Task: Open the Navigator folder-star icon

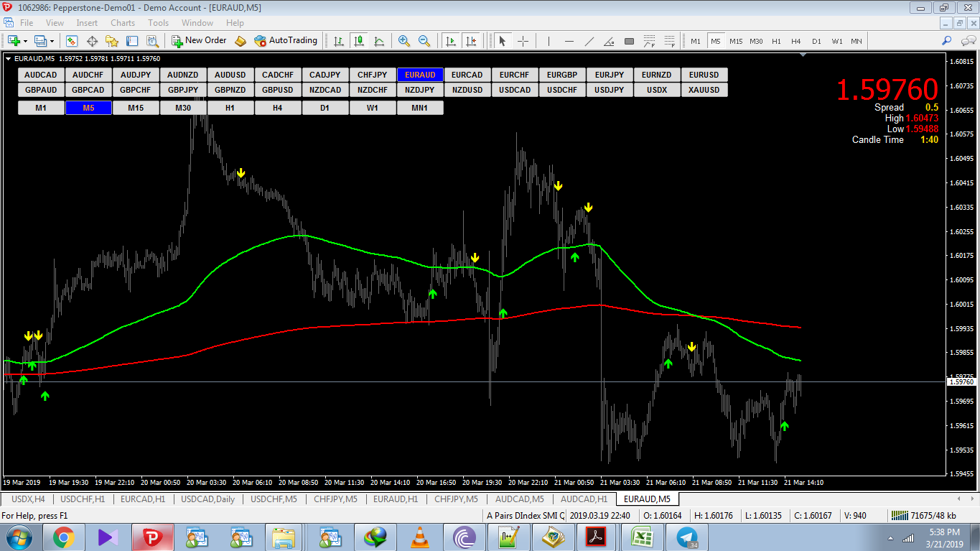Action: point(113,41)
